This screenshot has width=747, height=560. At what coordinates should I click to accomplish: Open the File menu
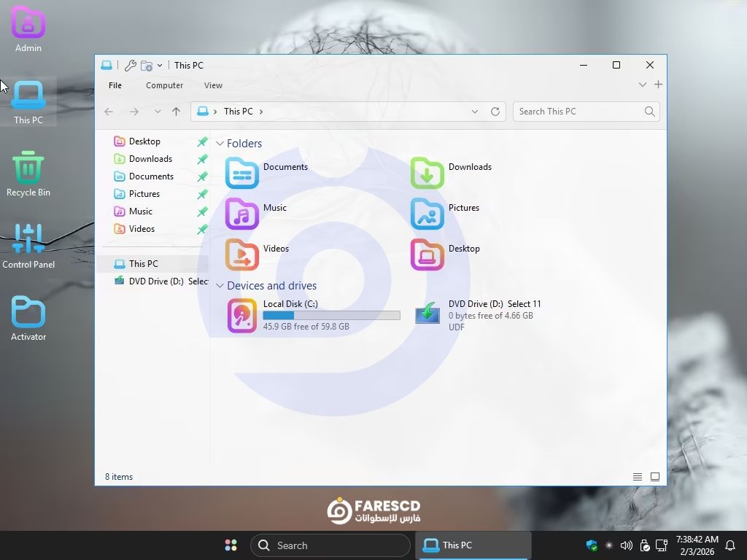coord(115,85)
